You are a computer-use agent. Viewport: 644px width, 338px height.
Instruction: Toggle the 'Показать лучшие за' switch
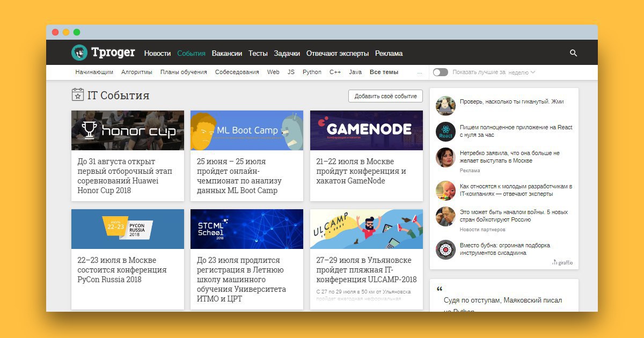[440, 72]
